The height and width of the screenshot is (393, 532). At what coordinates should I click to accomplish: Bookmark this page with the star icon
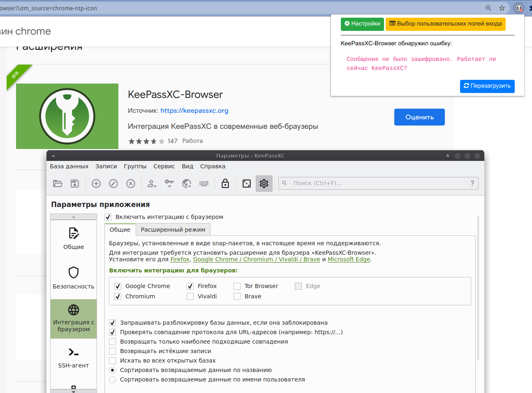point(502,8)
